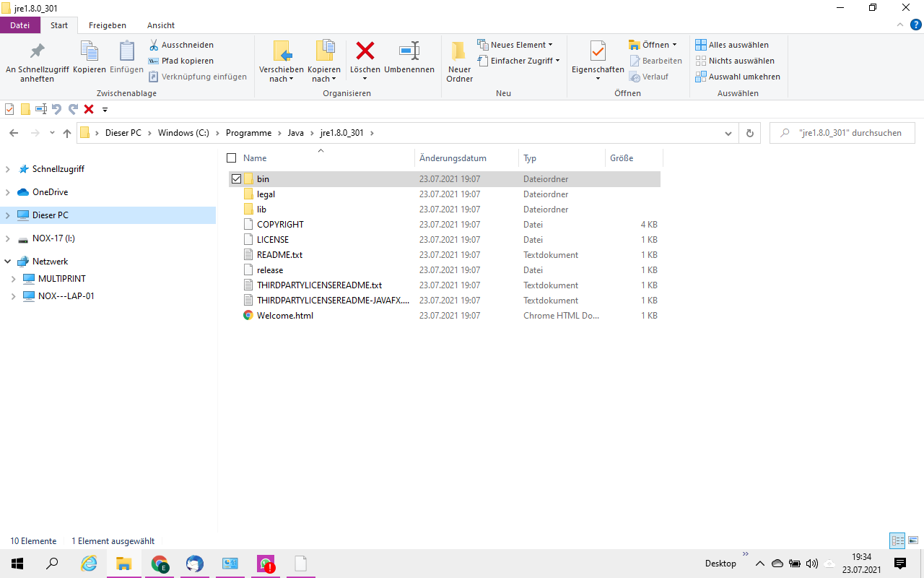Click An Schnellzugriff anheften pin icon
The image size is (924, 578).
coord(37,51)
